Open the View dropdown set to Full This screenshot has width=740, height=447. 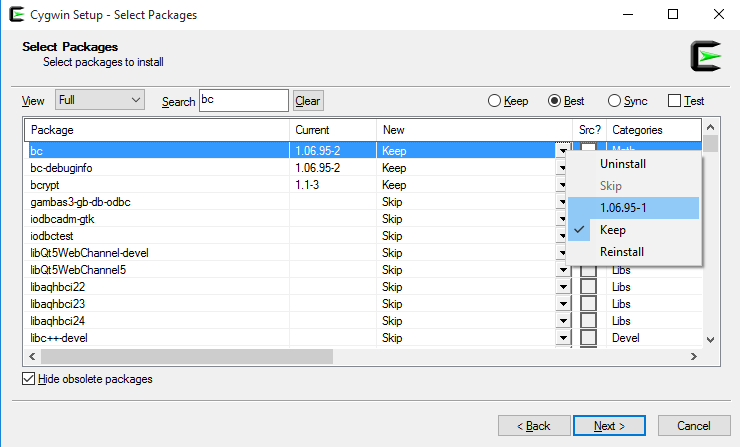pos(100,100)
